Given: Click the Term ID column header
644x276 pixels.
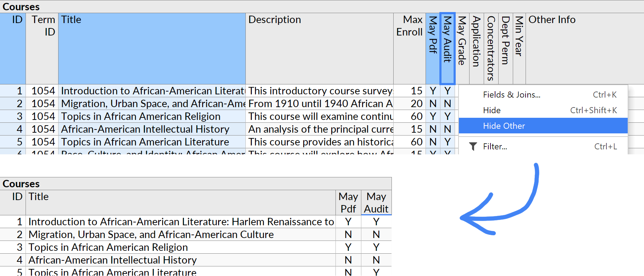Looking at the screenshot, I should click(42, 49).
